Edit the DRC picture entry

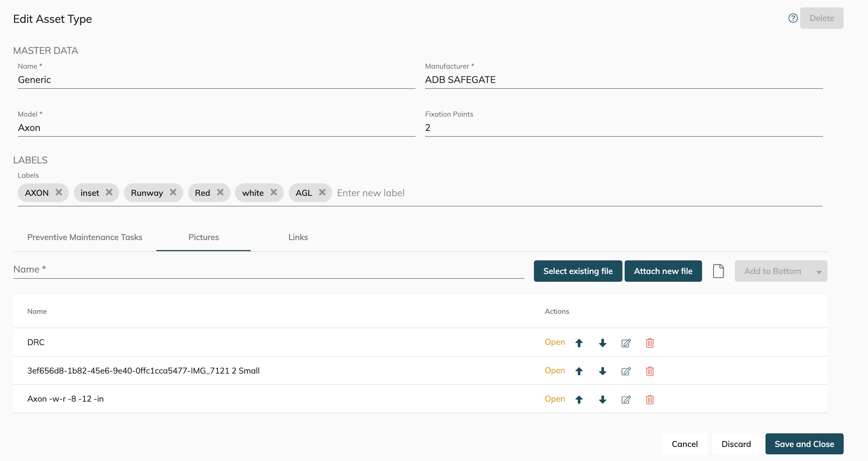pyautogui.click(x=626, y=343)
